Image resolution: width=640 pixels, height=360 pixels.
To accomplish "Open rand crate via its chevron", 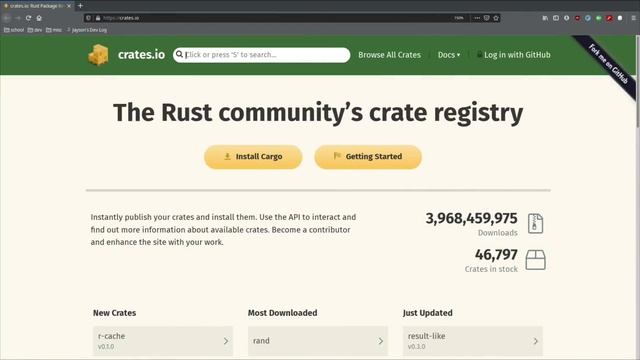I will [380, 341].
